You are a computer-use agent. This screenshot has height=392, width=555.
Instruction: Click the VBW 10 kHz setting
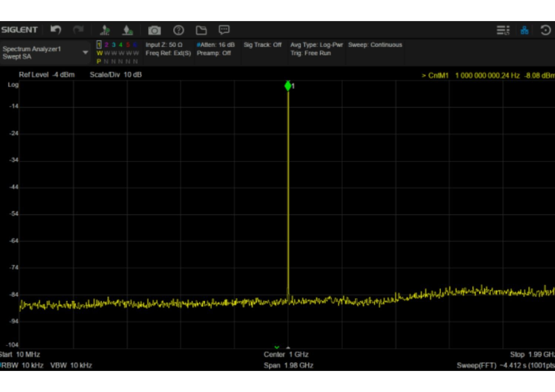coord(71,365)
